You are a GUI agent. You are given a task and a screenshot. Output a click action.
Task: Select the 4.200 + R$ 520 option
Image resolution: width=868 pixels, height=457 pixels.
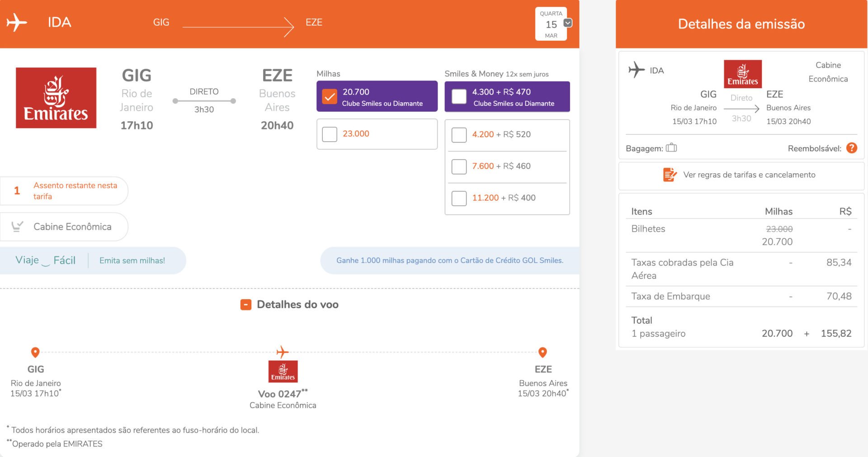coord(459,135)
